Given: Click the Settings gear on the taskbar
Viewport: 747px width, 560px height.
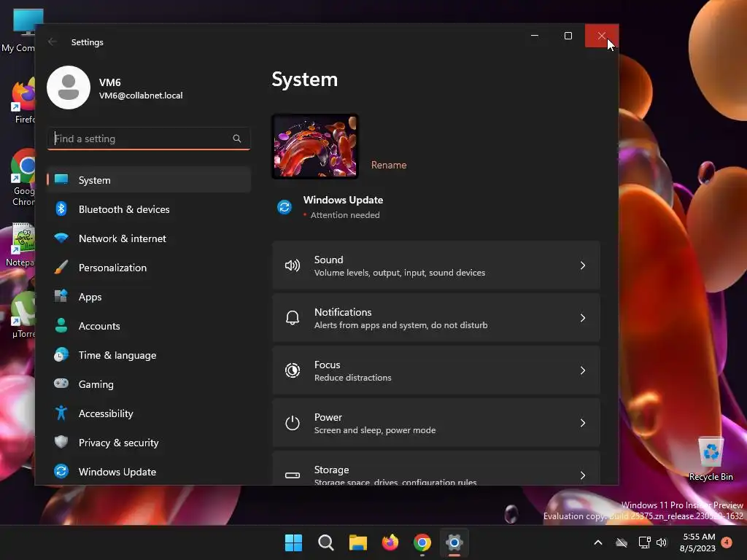Looking at the screenshot, I should 454,542.
